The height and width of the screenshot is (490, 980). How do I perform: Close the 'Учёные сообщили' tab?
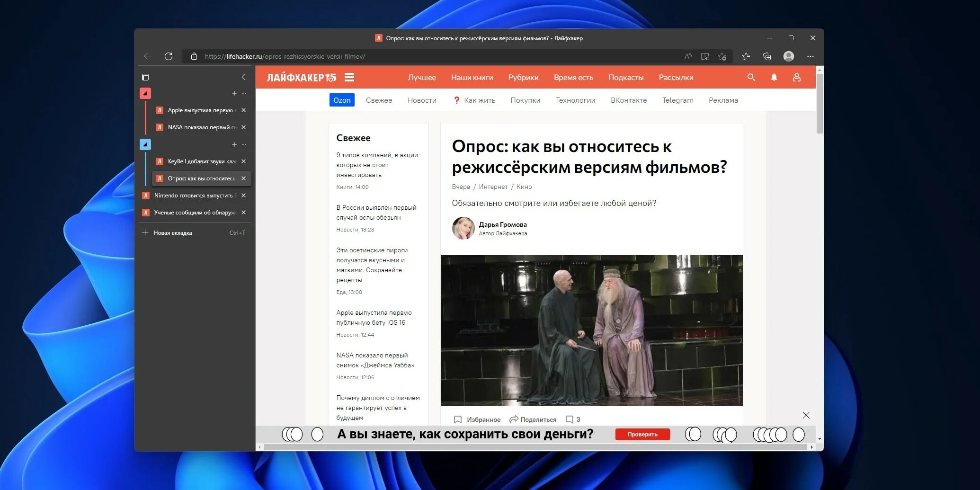(x=243, y=213)
